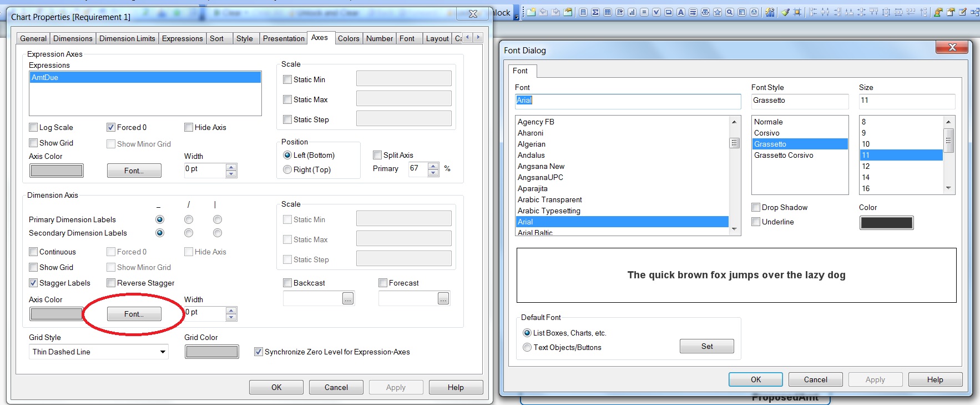Select the Right (Top) position radio
The image size is (980, 405).
pos(287,169)
